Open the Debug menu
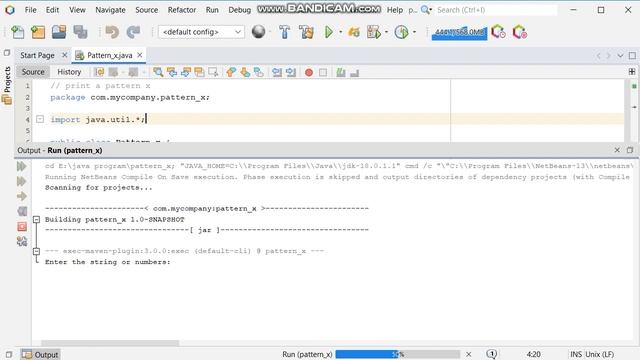 pyautogui.click(x=240, y=10)
